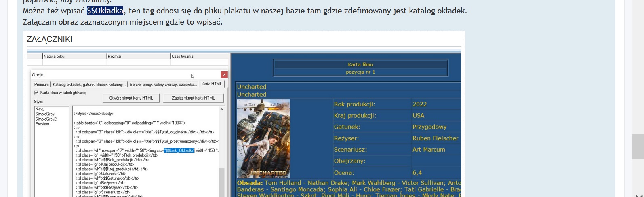The image size is (644, 197).
Task: Switch to the Premium tab in Opcje
Action: coord(41,85)
